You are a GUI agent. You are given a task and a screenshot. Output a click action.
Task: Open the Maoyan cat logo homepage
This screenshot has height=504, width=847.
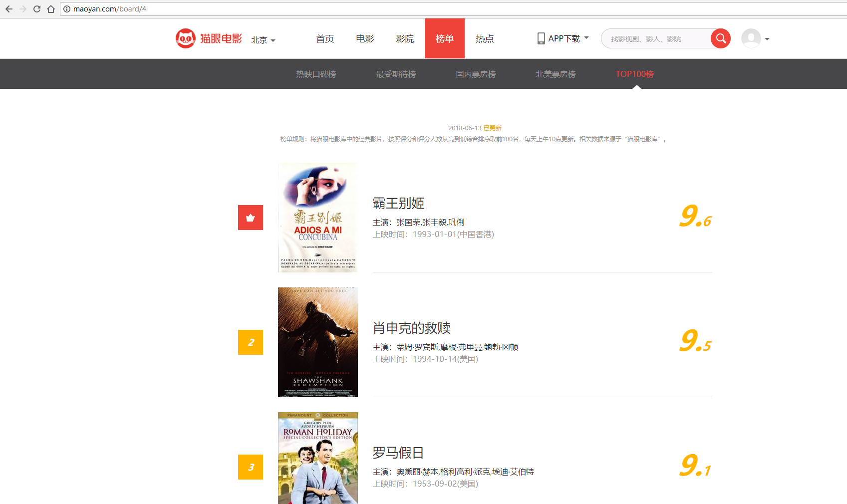pos(209,38)
